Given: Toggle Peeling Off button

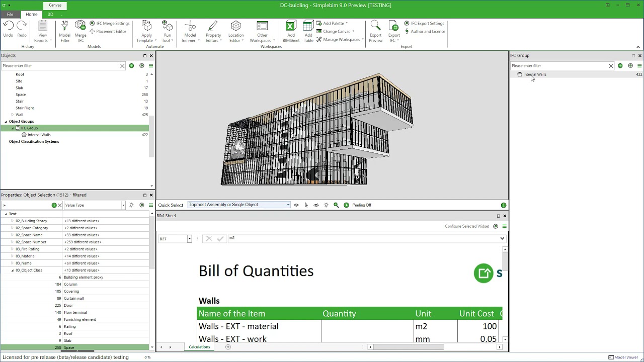Looking at the screenshot, I should click(x=358, y=205).
